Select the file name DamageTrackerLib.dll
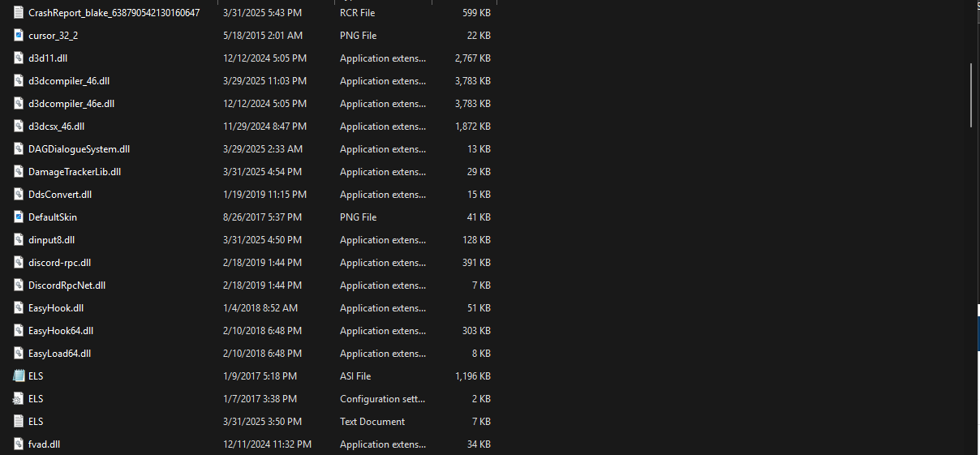Screen dimensions: 980x455 point(75,172)
